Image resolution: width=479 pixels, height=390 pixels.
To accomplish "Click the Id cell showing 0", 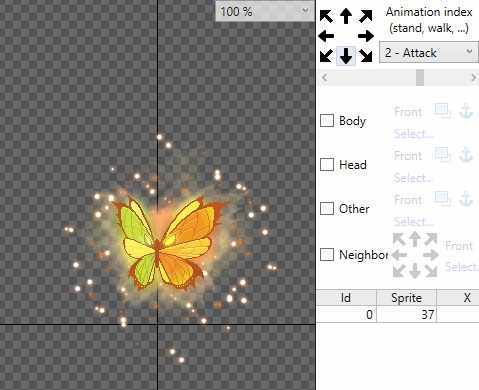I will pos(346,314).
